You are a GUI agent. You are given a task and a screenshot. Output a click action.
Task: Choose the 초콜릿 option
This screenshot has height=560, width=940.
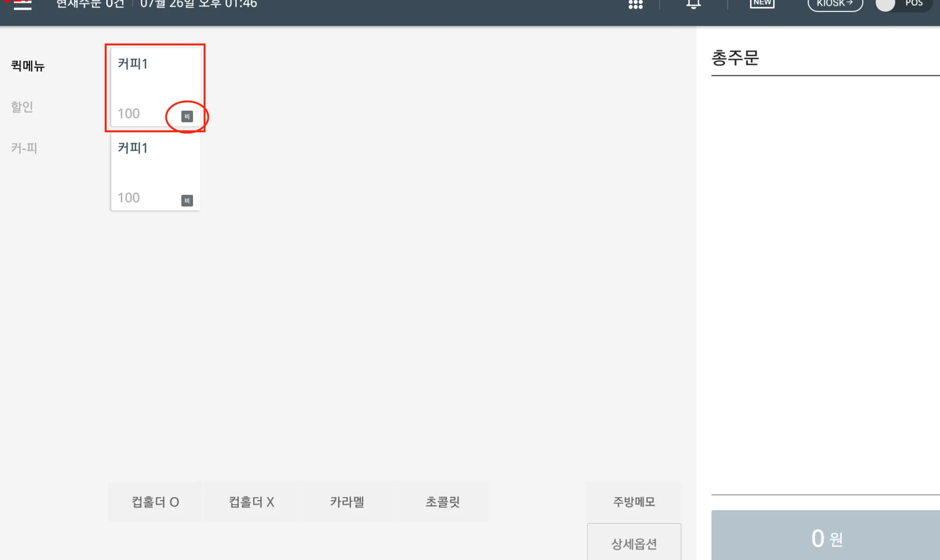click(x=442, y=502)
